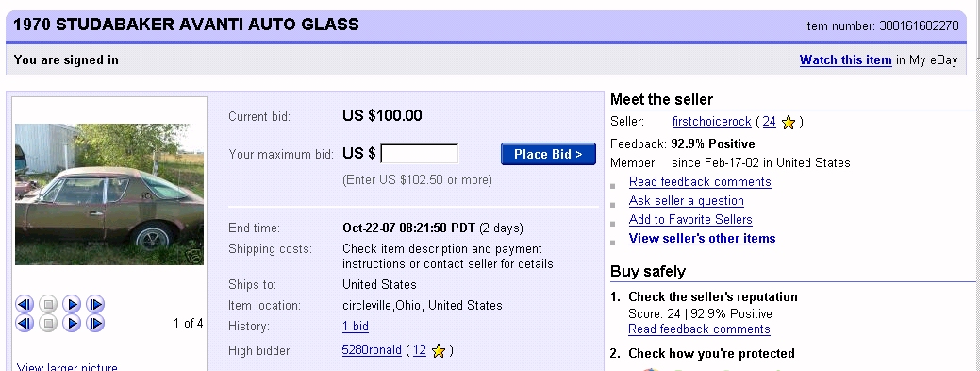Open View seller's other items link

[702, 239]
